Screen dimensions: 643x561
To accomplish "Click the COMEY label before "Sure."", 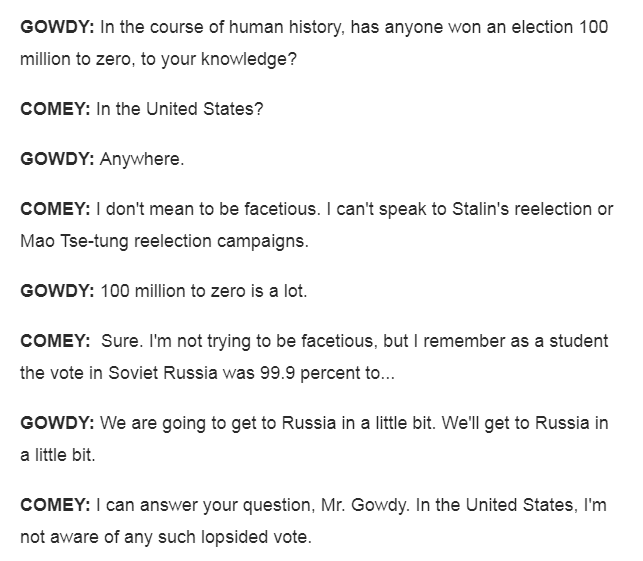I will point(56,340).
